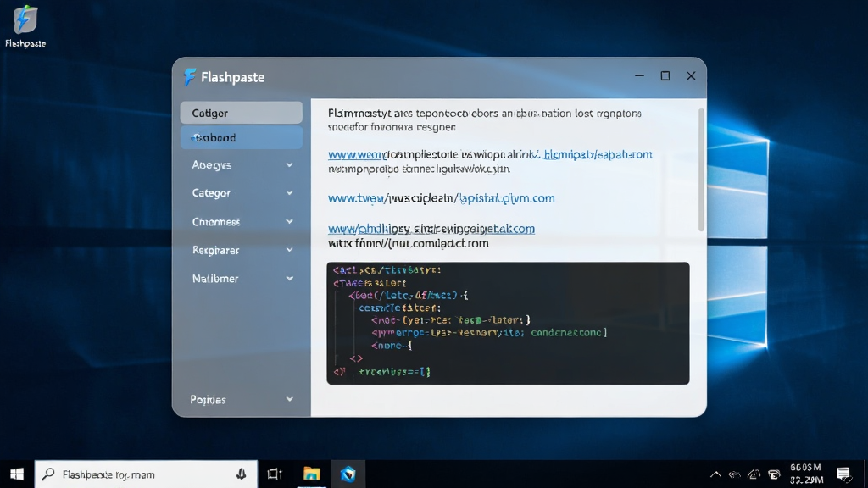Open the Matibmer sidebar item
This screenshot has width=868, height=488.
point(215,279)
